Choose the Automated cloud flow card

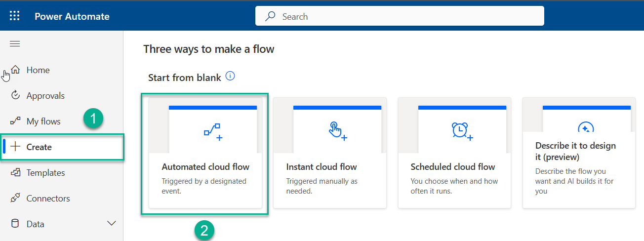[205, 153]
